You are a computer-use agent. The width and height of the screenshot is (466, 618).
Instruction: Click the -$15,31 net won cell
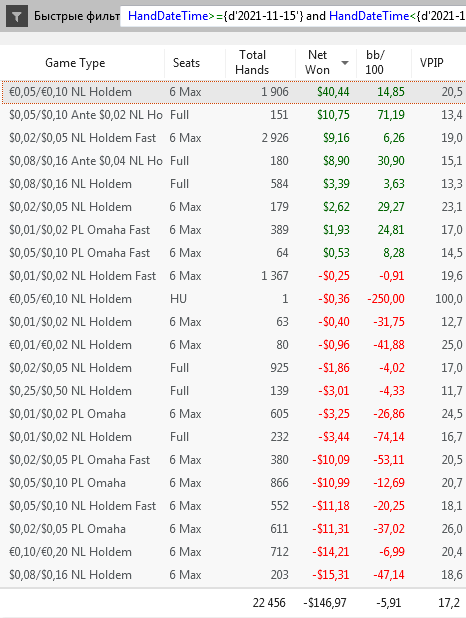331,575
